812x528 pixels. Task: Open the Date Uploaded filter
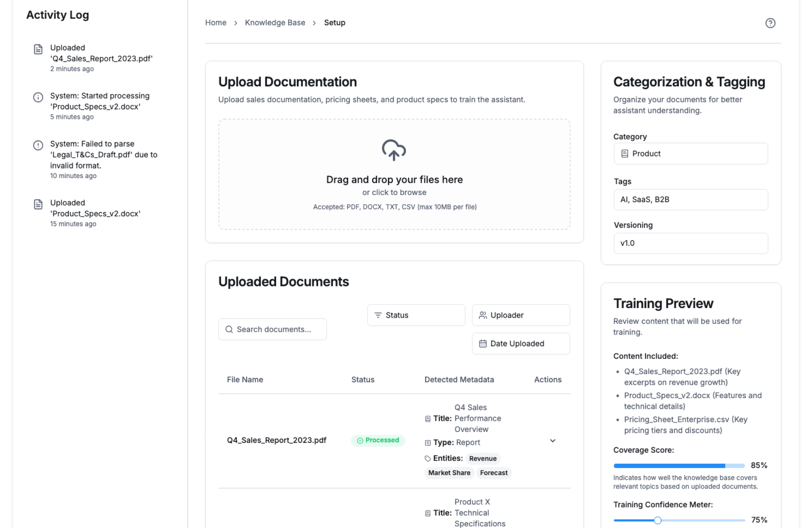point(521,344)
